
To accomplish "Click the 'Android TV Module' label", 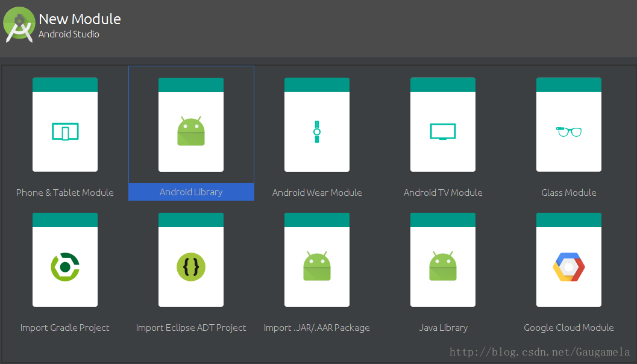I will point(443,193).
